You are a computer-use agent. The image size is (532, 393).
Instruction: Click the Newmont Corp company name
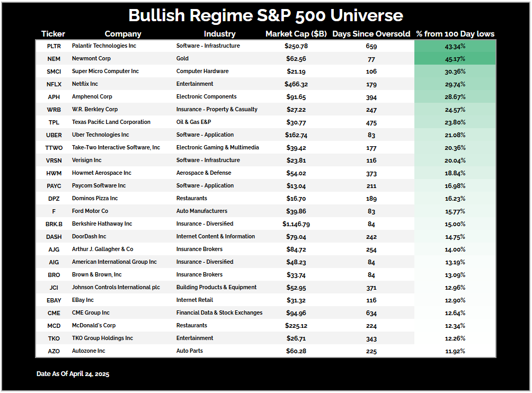[91, 59]
